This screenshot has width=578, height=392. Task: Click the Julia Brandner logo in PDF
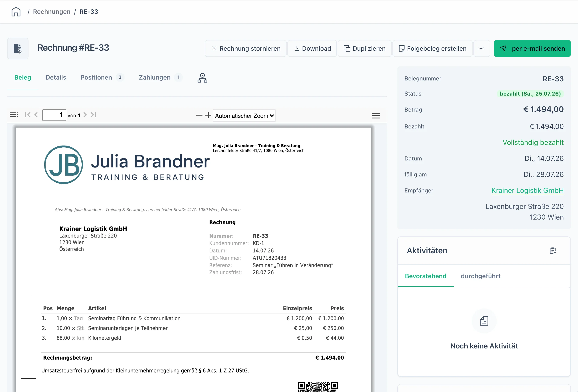(127, 165)
